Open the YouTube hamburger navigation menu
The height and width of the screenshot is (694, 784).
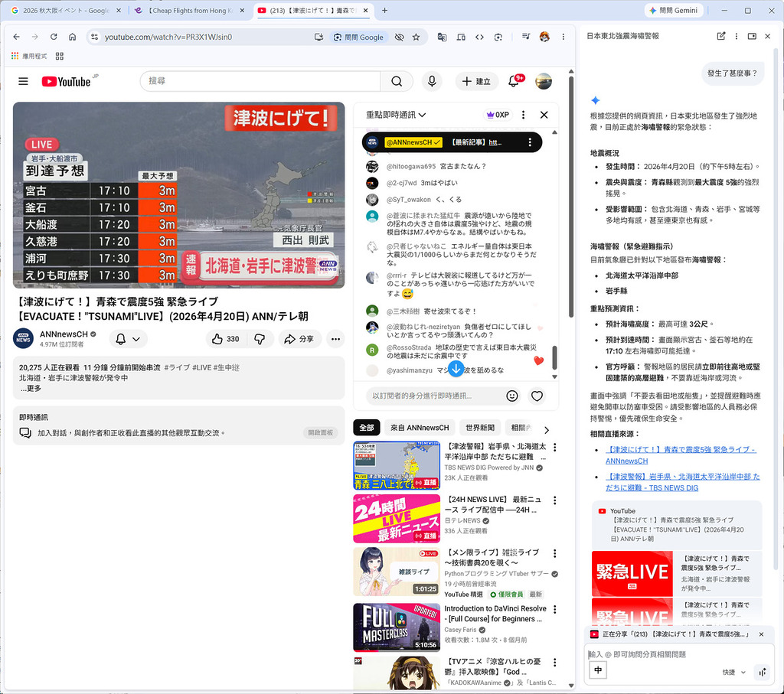23,81
